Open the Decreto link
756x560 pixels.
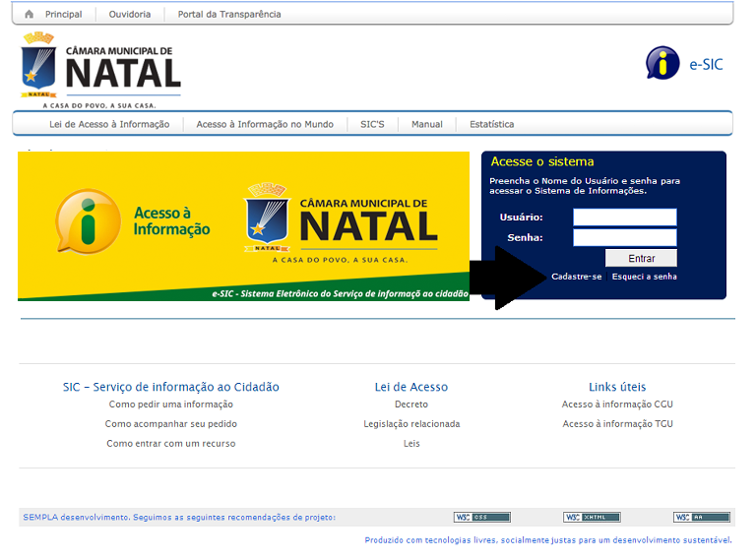411,404
